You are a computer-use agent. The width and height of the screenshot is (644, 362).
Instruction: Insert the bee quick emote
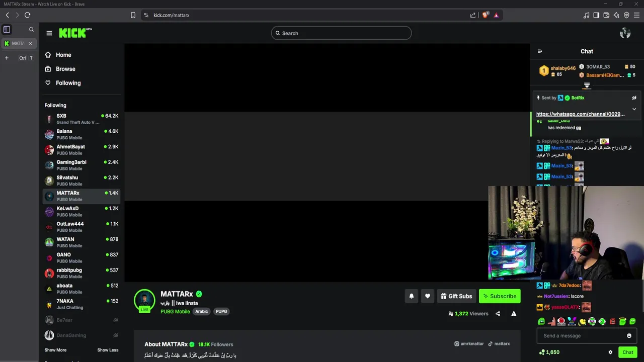coord(582,321)
